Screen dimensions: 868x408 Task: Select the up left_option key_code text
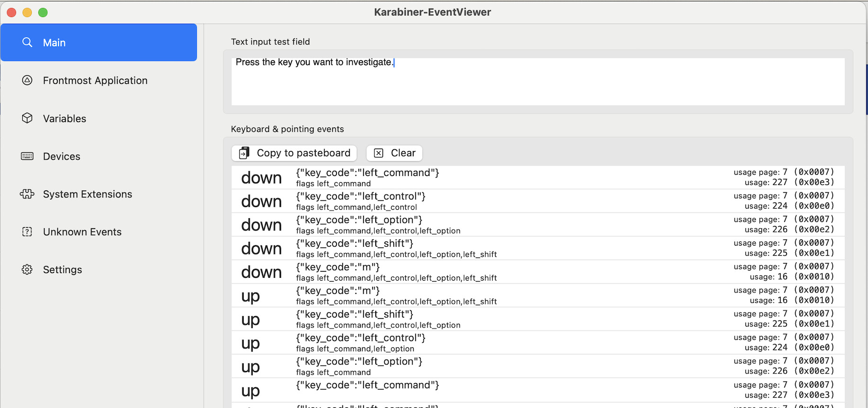point(359,362)
